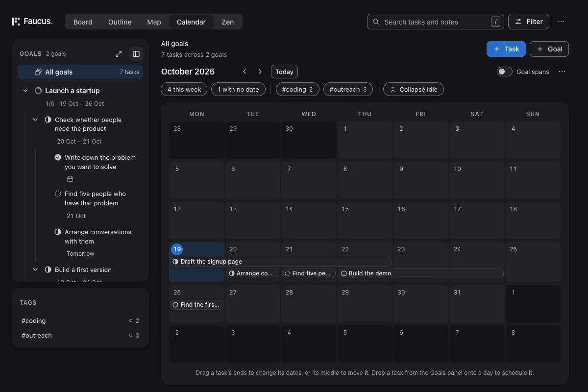This screenshot has width=588, height=392.
Task: Click the All goals stack icon
Action: pos(38,72)
